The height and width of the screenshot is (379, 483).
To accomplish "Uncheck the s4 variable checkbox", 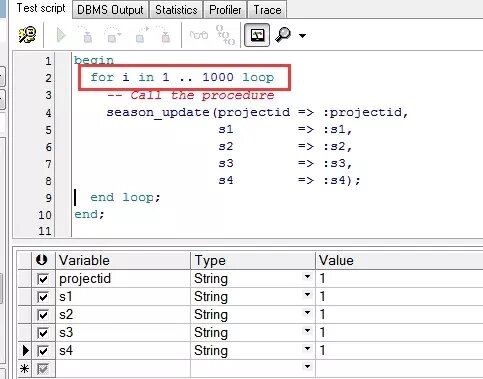I will 43,351.
